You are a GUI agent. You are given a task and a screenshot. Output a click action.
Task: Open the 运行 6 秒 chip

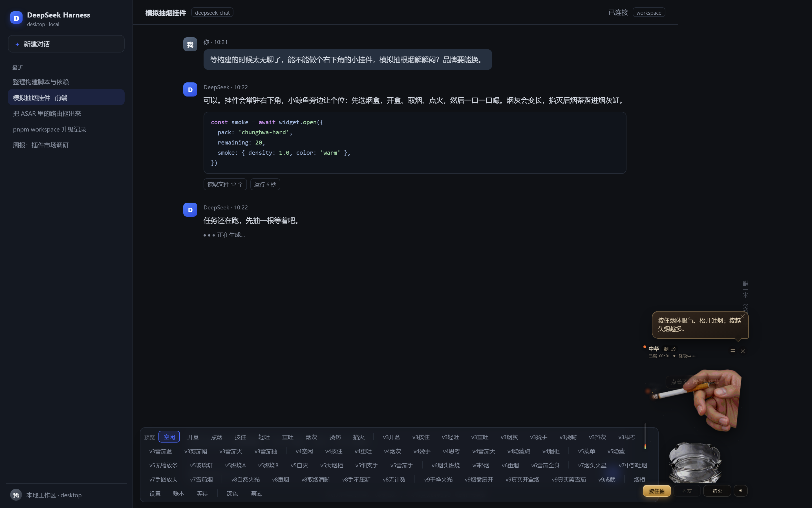(265, 184)
